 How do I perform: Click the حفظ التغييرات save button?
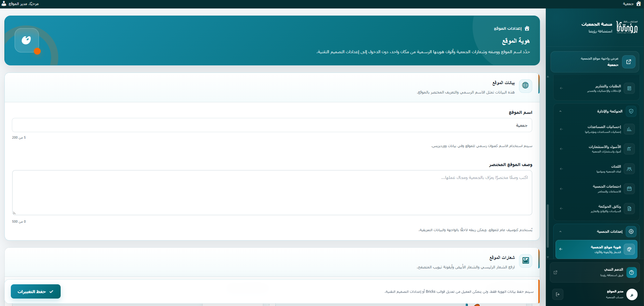[36, 291]
